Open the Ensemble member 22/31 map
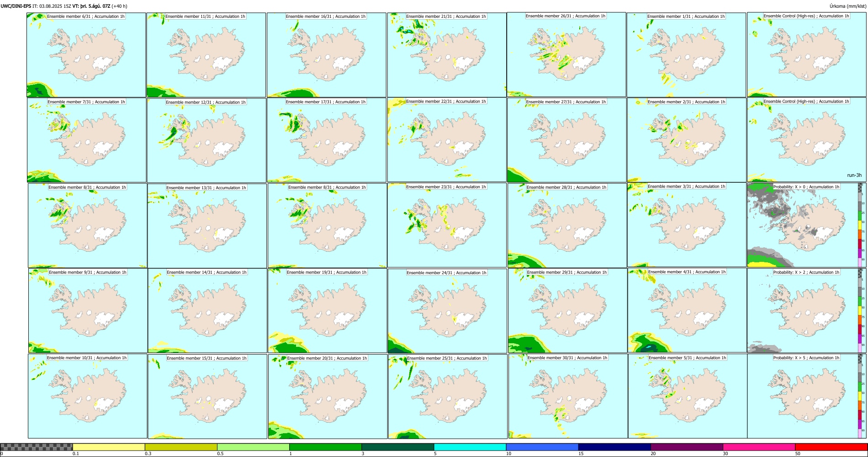 coord(447,140)
